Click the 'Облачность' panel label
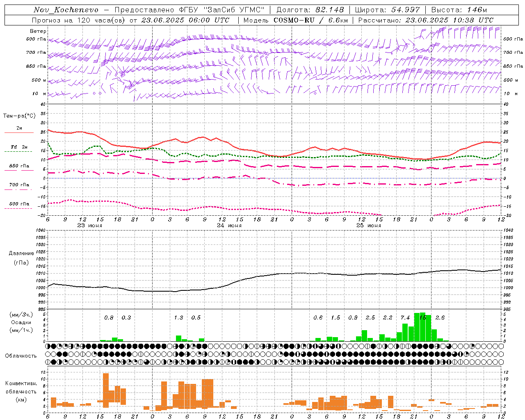525x420 pixels. click(21, 356)
